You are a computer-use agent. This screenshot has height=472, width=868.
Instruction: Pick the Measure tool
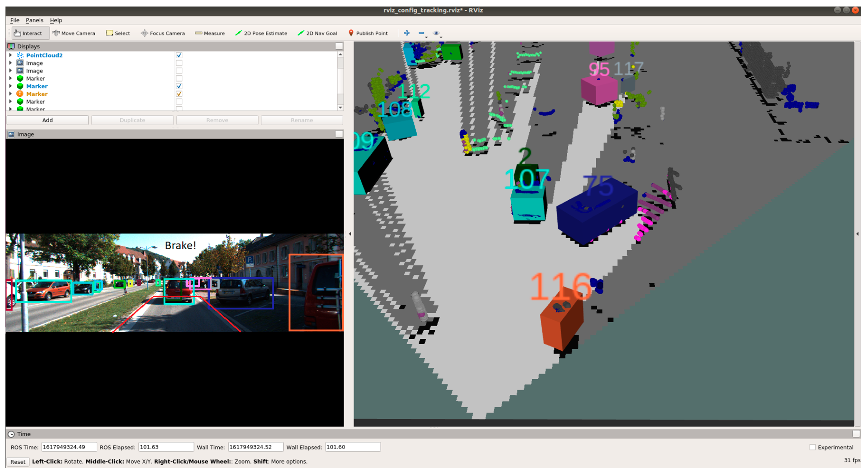pyautogui.click(x=210, y=33)
